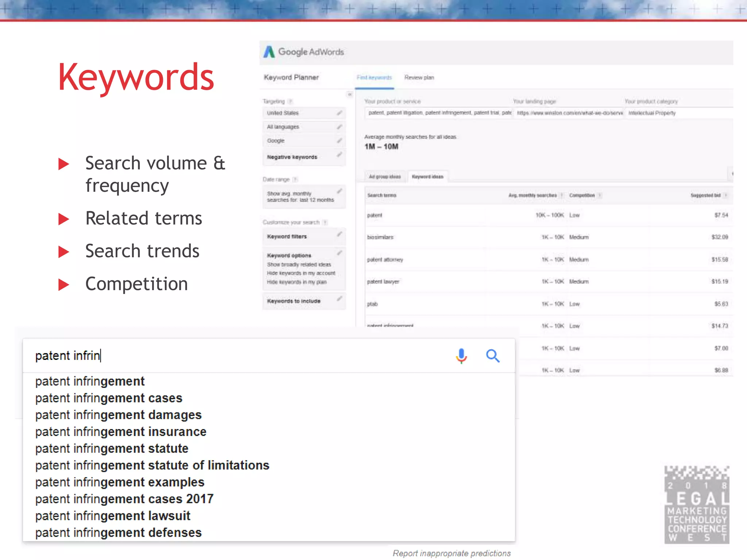Click Keyword Planner heading
This screenshot has height=560, width=747.
point(291,77)
